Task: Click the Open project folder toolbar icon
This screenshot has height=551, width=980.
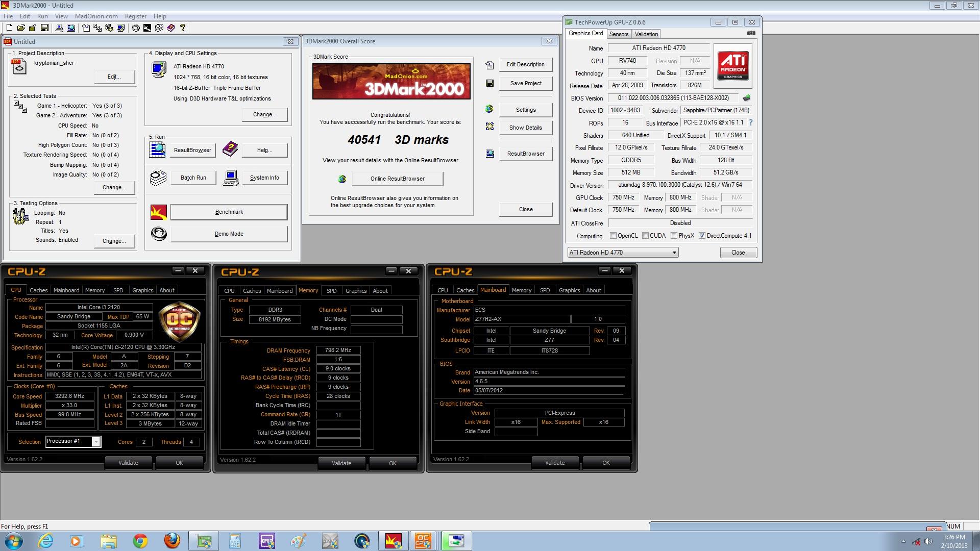Action: pyautogui.click(x=21, y=28)
